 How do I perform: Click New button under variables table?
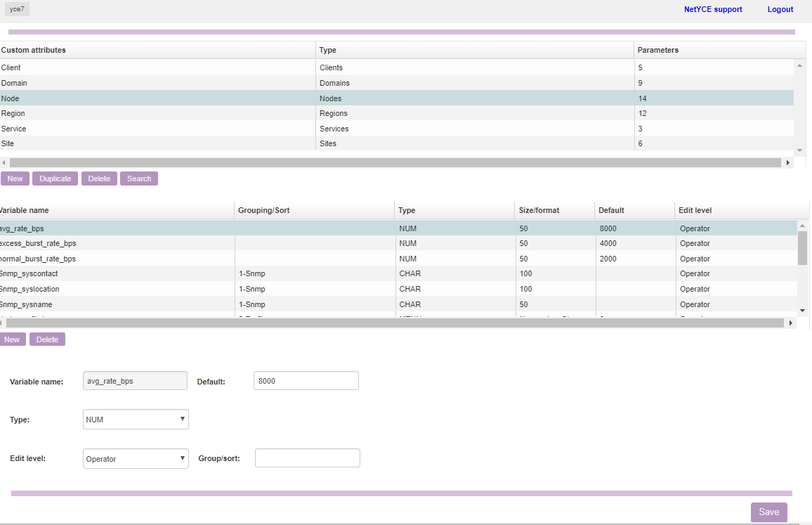click(x=12, y=339)
